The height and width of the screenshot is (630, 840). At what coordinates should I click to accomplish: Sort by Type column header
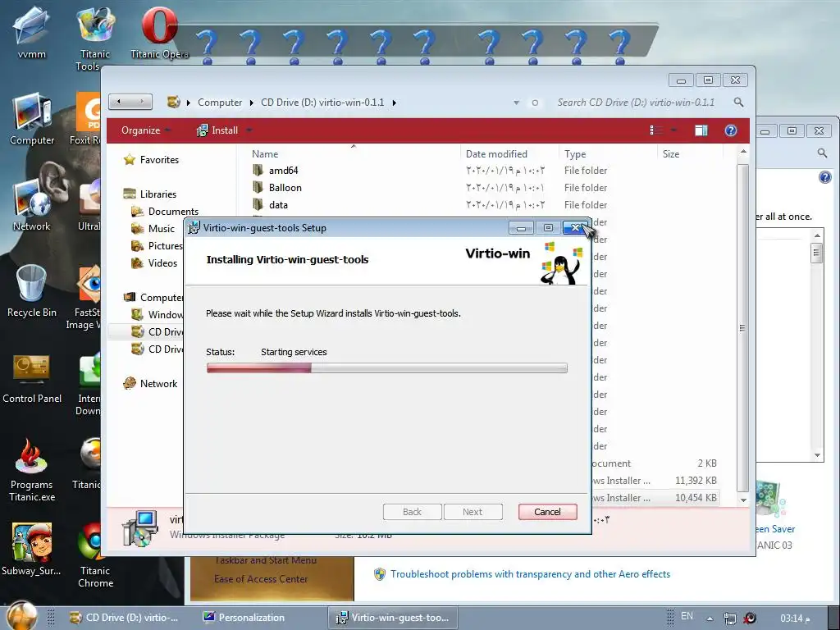coord(608,153)
